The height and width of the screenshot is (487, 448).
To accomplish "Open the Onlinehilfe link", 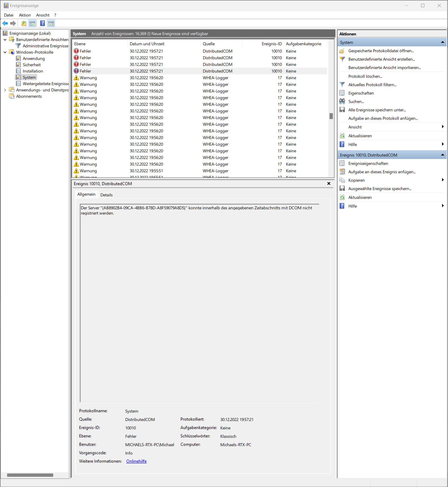I will [x=136, y=461].
